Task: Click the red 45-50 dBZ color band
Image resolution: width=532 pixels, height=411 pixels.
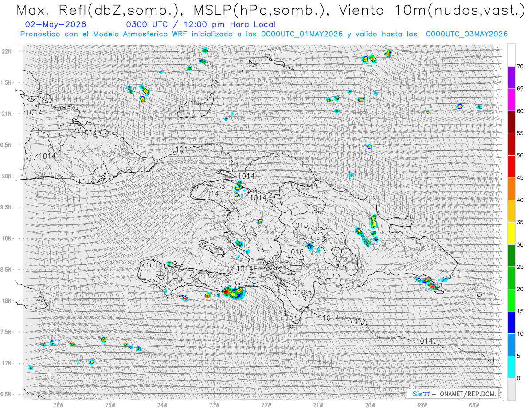Action: coord(511,167)
